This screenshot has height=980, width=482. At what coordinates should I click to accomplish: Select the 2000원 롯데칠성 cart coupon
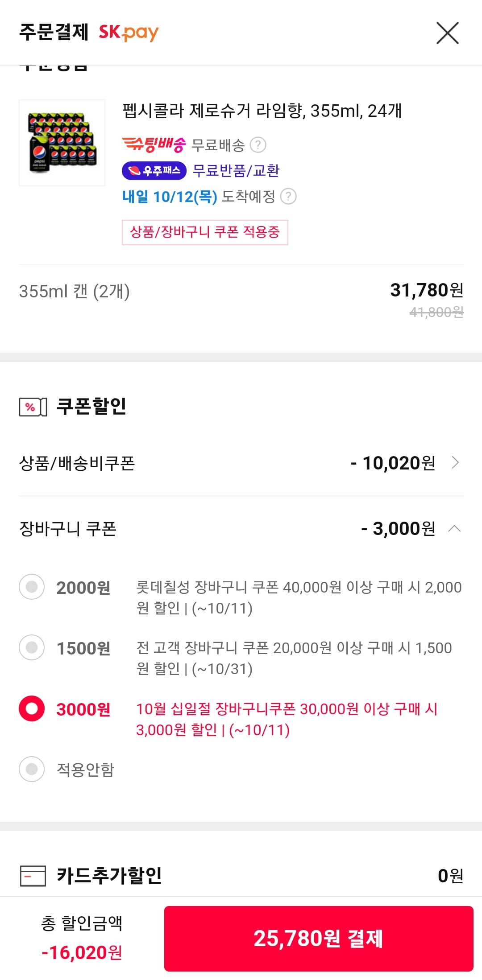[x=32, y=587]
